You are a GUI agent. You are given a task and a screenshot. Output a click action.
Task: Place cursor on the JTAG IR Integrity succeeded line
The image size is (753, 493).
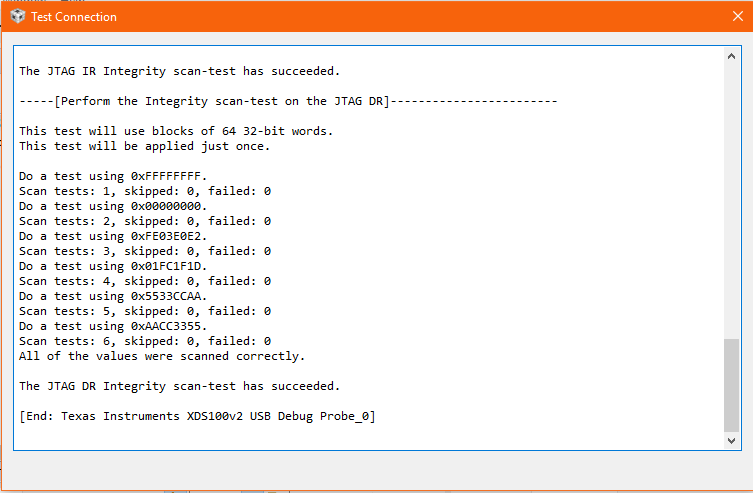coord(180,71)
